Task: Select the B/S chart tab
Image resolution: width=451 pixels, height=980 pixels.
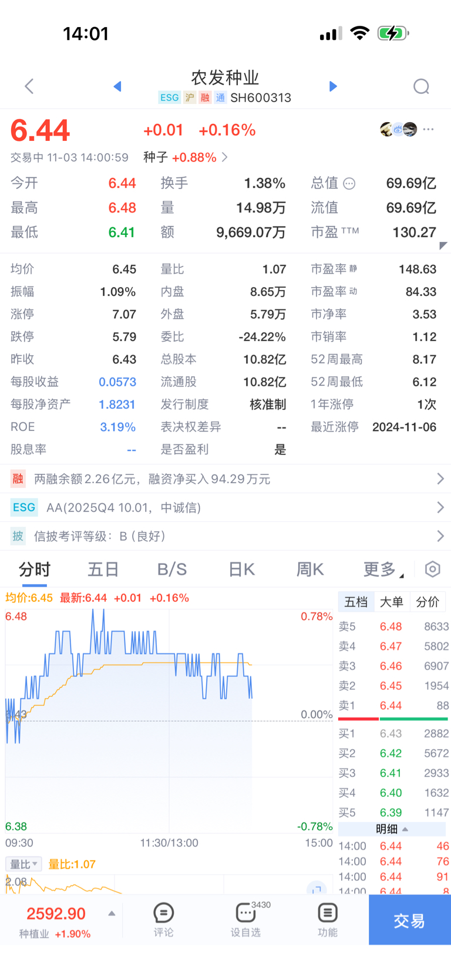Action: tap(172, 569)
